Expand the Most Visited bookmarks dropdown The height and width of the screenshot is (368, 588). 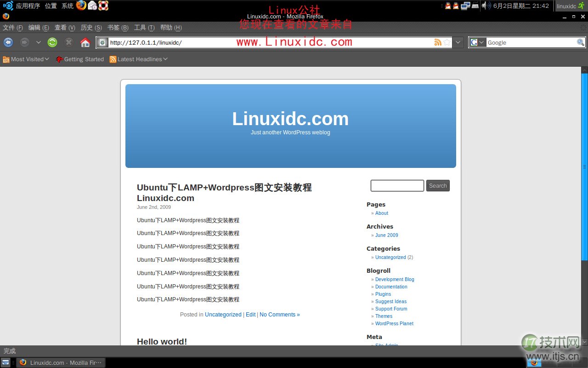click(x=46, y=59)
